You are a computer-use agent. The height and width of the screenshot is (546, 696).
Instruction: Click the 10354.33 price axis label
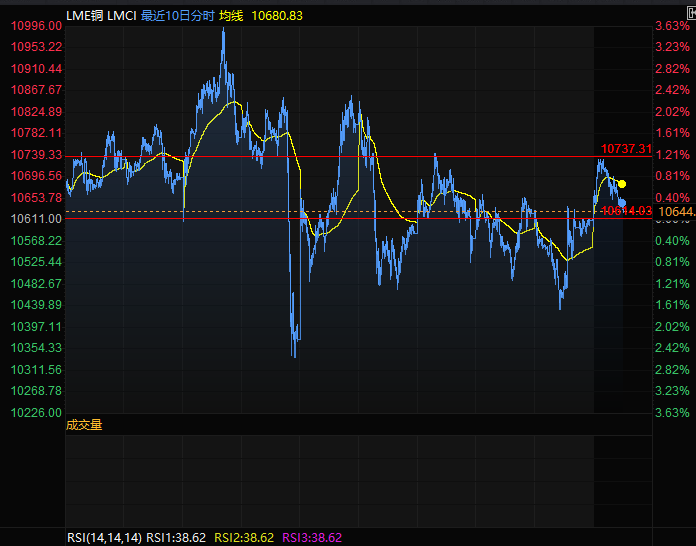(x=36, y=348)
